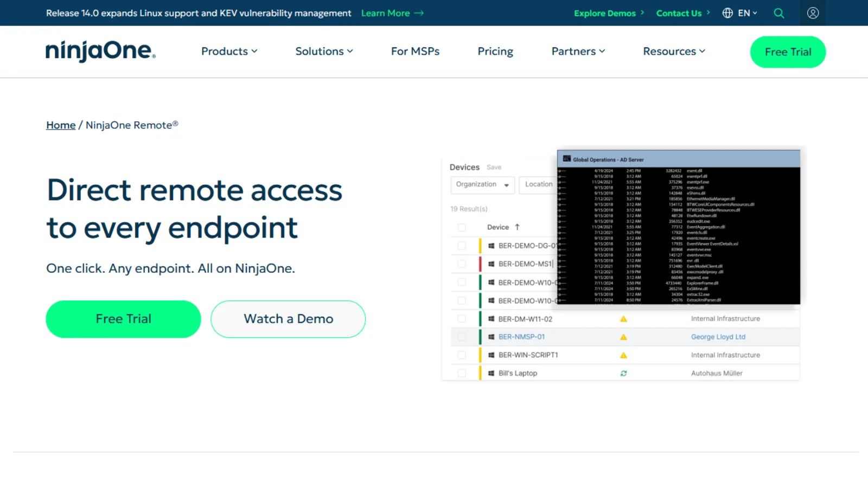Open the user account profile icon
Screen dimensions: 868x488
pos(813,13)
